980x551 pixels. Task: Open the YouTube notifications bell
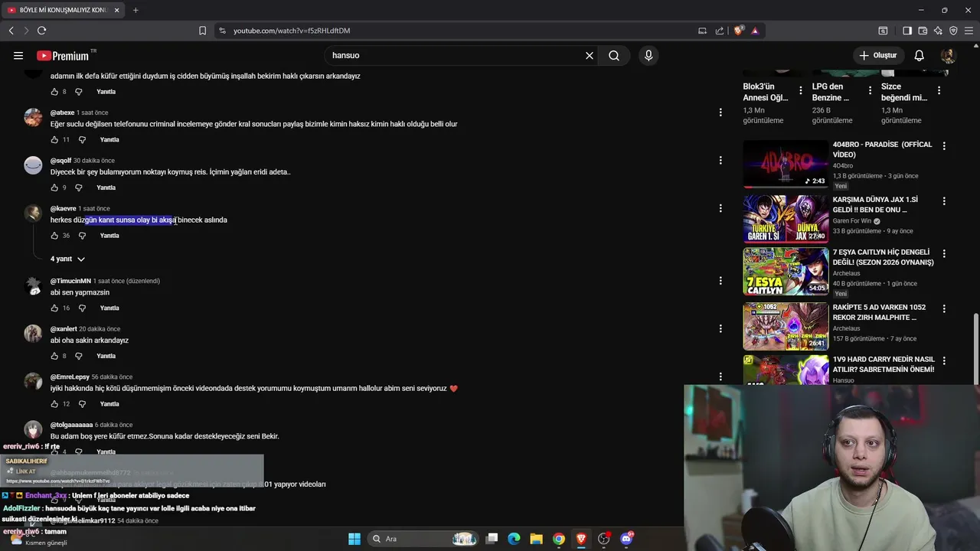pyautogui.click(x=920, y=55)
